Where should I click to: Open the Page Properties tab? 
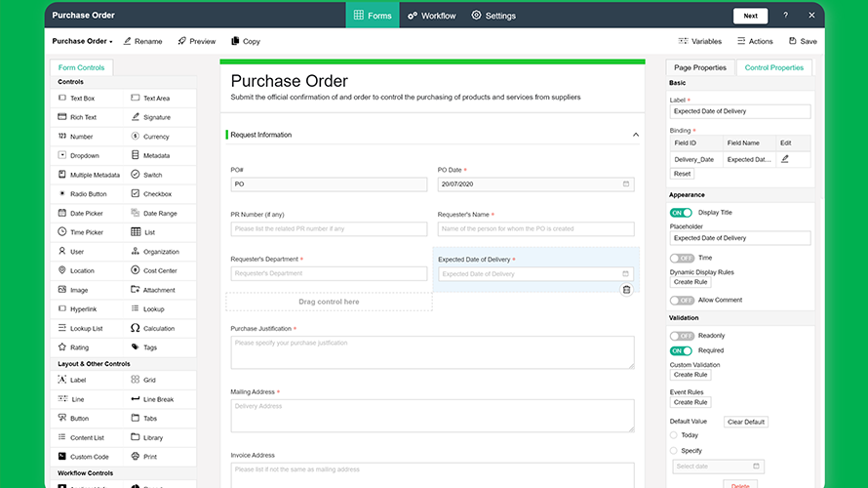[x=699, y=67]
